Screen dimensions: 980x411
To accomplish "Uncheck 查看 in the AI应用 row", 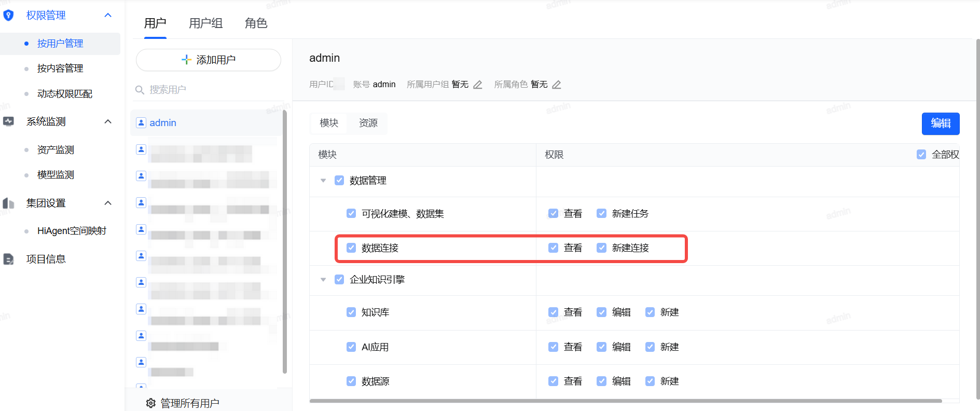I will [x=553, y=347].
